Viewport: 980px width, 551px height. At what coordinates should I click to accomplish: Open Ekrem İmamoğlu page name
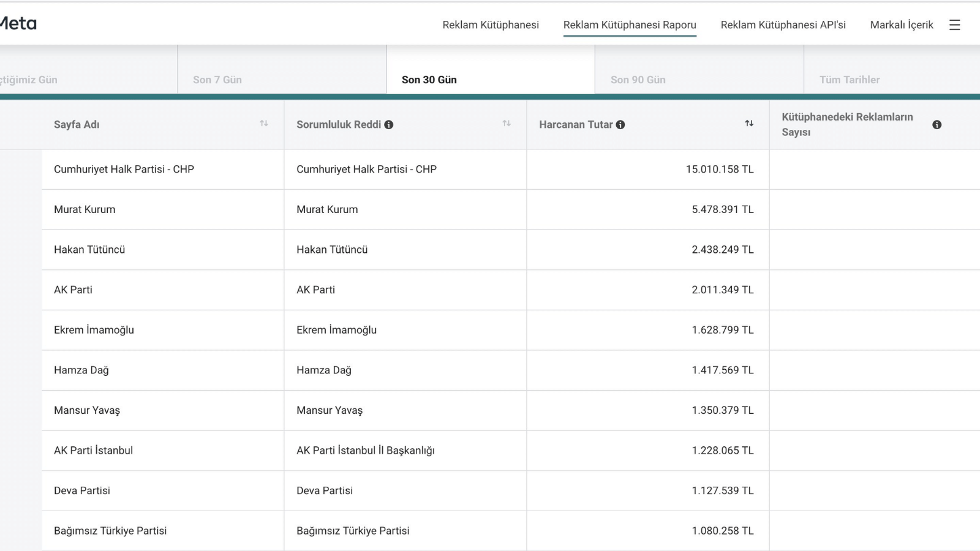click(94, 330)
